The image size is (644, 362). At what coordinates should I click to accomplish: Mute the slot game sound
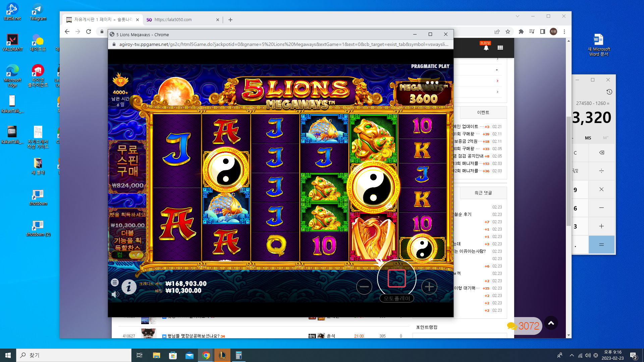[115, 294]
